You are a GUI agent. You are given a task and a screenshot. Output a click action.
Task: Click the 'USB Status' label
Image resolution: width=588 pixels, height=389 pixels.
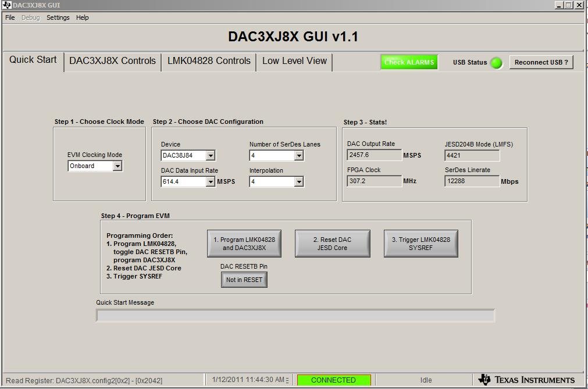470,62
